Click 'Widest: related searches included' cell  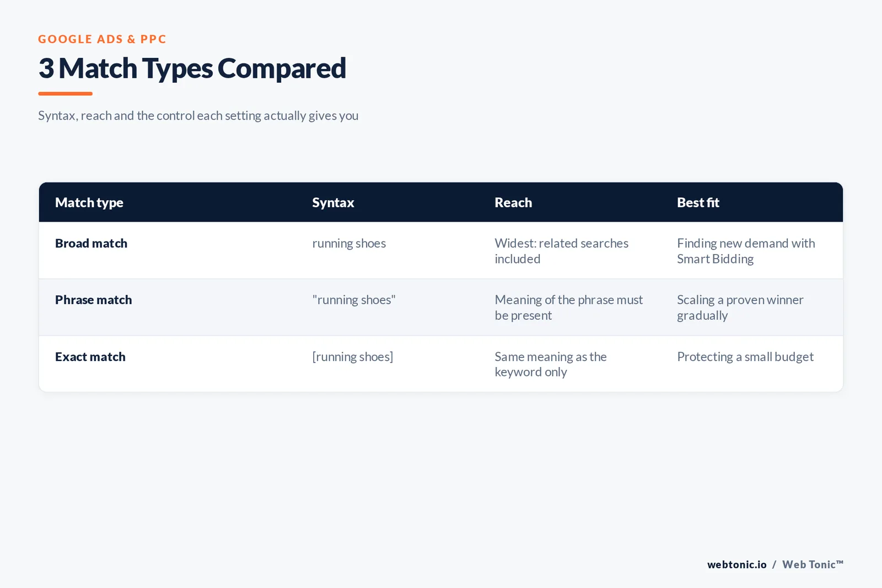561,251
